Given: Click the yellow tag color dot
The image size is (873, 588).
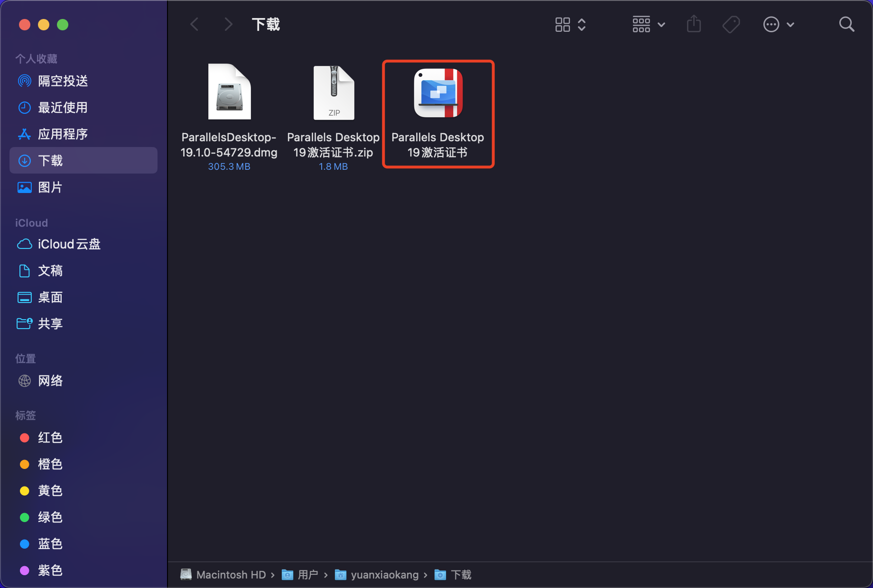Looking at the screenshot, I should (25, 491).
